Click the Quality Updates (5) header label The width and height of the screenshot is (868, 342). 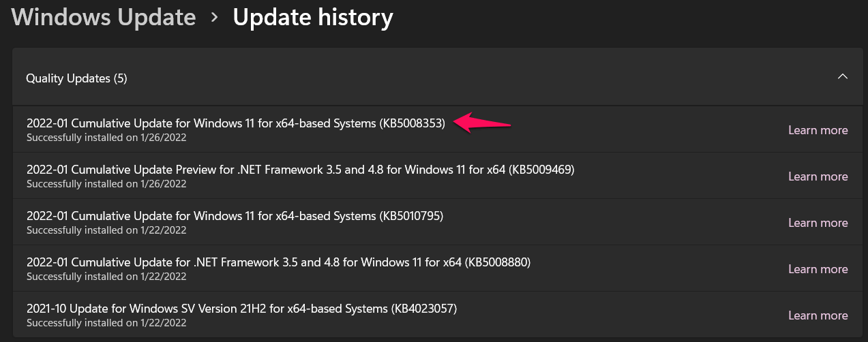(x=76, y=78)
